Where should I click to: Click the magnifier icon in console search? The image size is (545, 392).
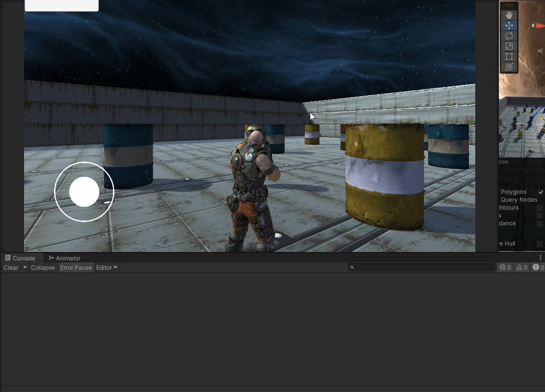pyautogui.click(x=352, y=268)
